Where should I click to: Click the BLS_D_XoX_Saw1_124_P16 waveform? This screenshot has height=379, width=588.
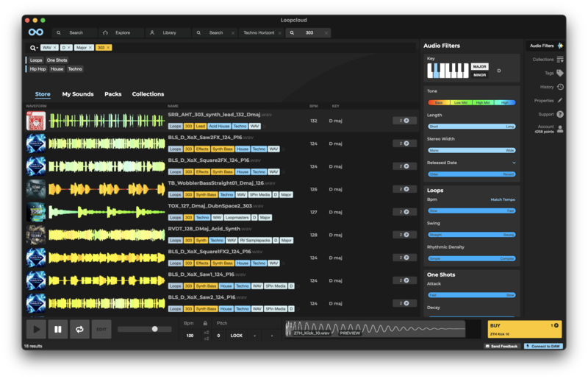coord(107,280)
